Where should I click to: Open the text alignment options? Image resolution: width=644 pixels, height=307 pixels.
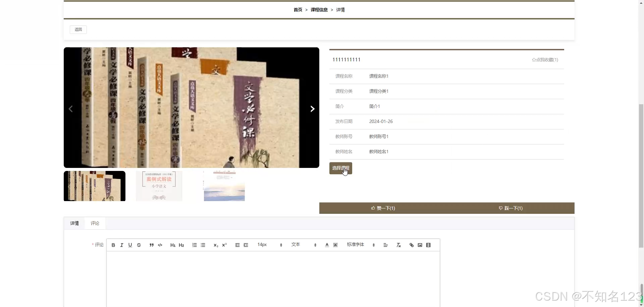coord(386,245)
